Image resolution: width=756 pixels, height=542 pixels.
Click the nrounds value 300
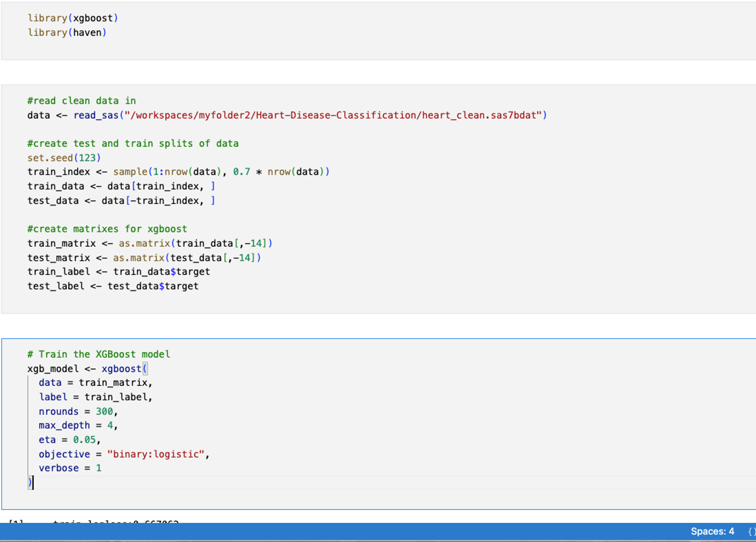pyautogui.click(x=104, y=412)
